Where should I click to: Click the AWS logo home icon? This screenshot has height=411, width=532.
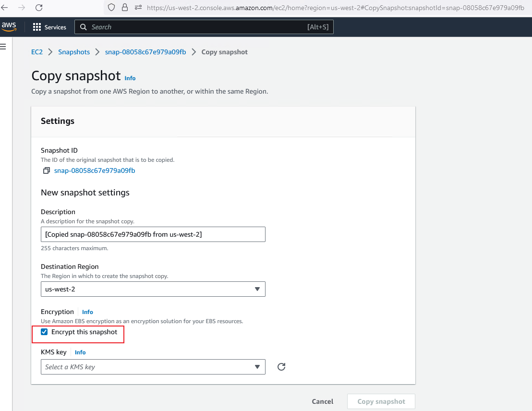tap(9, 27)
